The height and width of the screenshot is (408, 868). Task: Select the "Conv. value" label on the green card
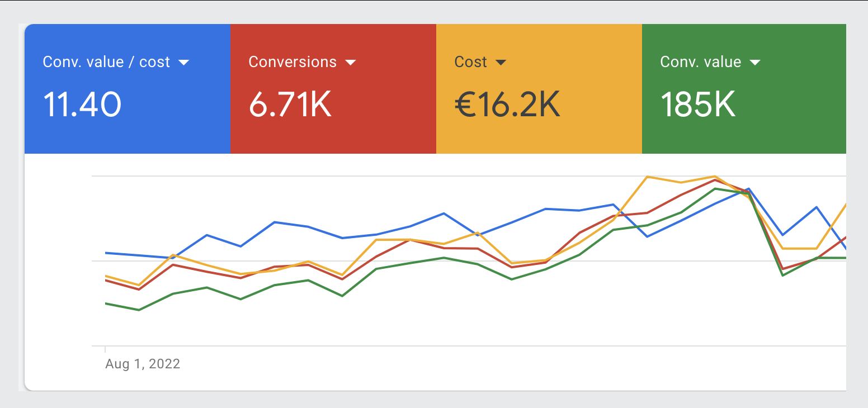point(700,62)
